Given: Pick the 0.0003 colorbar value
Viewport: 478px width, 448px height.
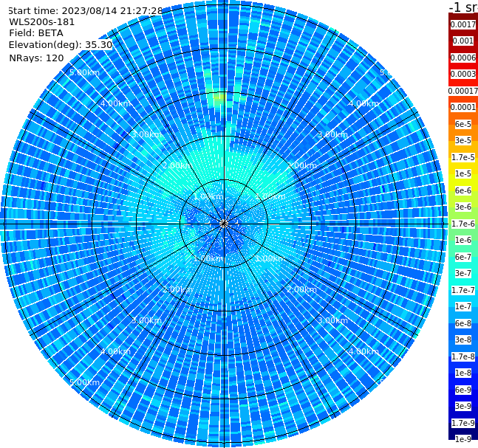Looking at the screenshot, I should [462, 74].
